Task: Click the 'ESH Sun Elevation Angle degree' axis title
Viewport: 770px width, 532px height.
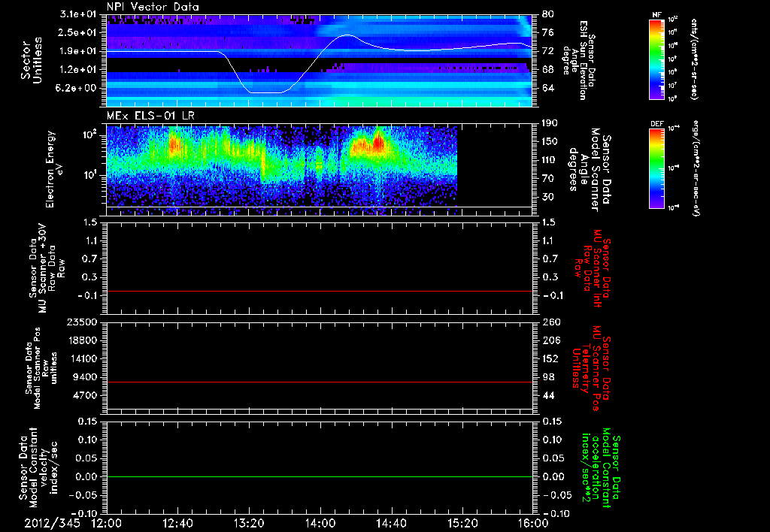Action: (x=580, y=60)
